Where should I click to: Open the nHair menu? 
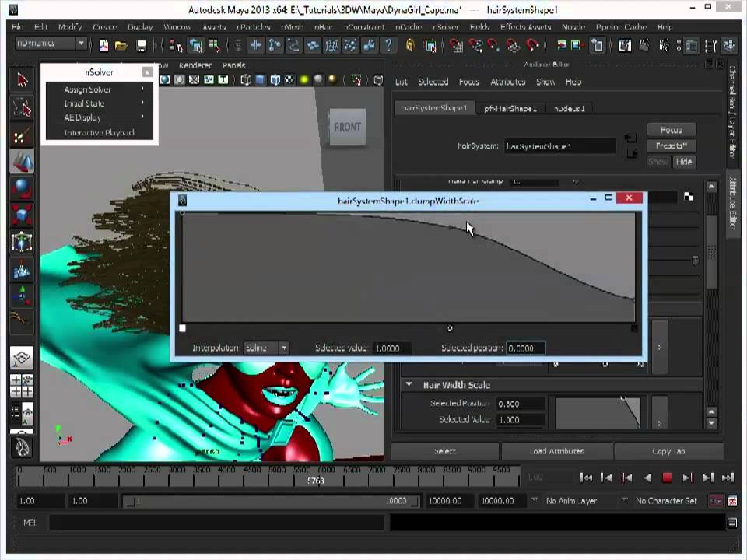pyautogui.click(x=324, y=27)
